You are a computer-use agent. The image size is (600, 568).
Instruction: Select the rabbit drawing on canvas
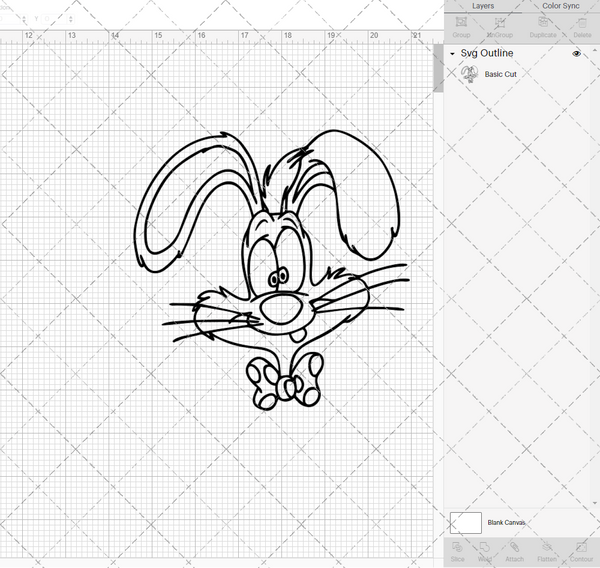[x=270, y=270]
